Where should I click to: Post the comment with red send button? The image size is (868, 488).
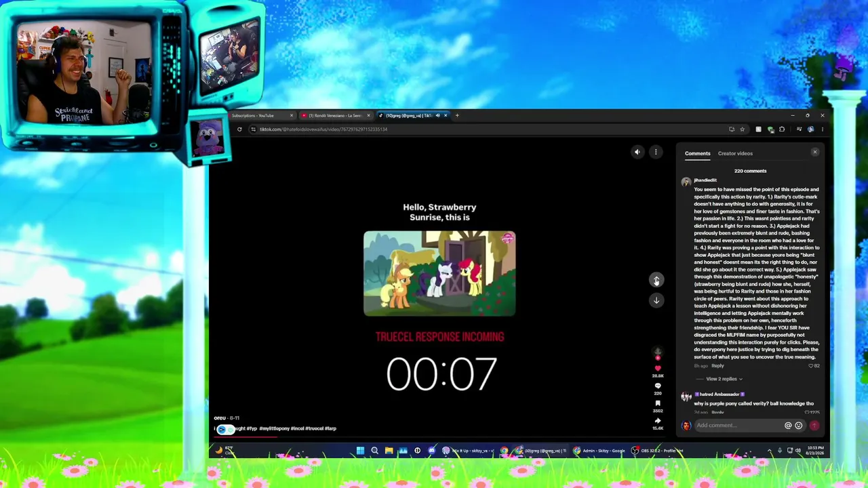tap(814, 426)
